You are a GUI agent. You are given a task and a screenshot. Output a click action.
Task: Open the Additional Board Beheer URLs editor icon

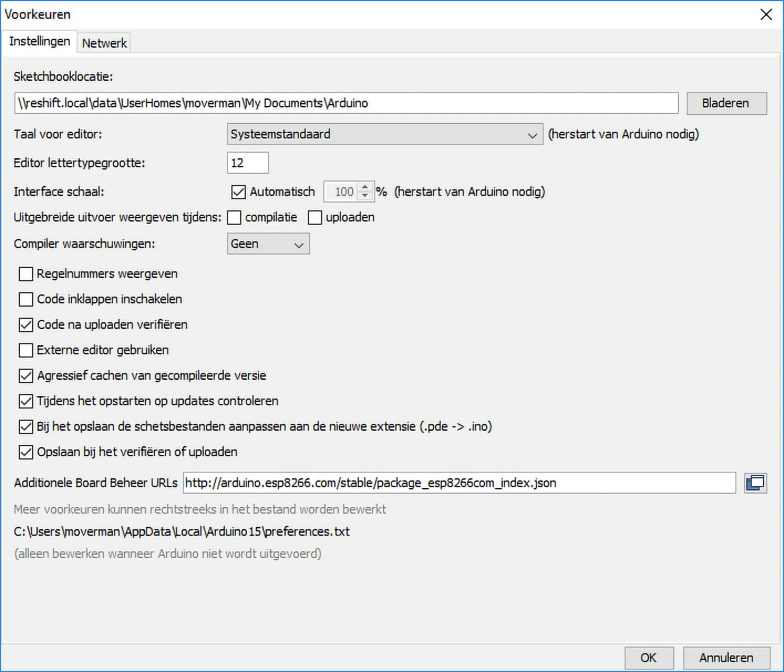point(755,483)
